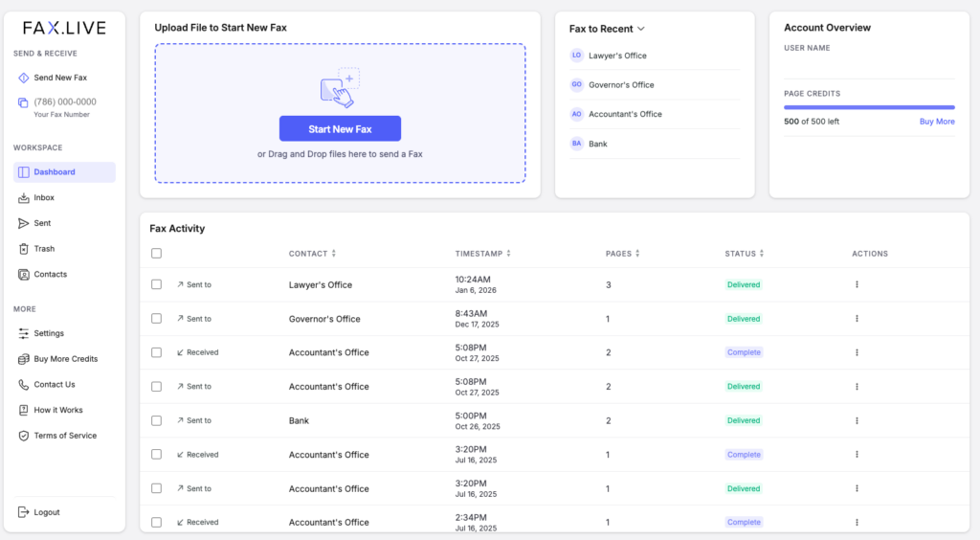980x540 pixels.
Task: Open actions for Accountant's Office received 3:20PM fax
Action: (x=857, y=455)
